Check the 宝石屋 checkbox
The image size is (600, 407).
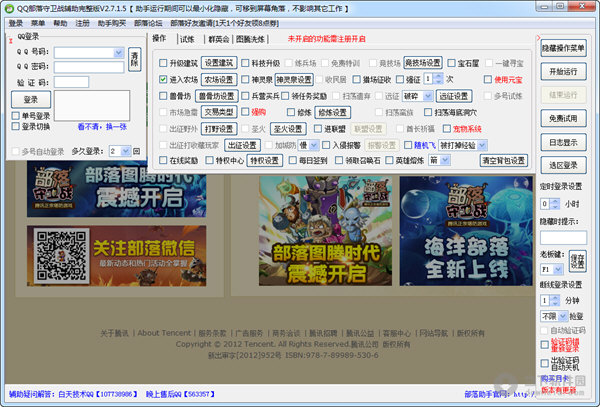(452, 63)
